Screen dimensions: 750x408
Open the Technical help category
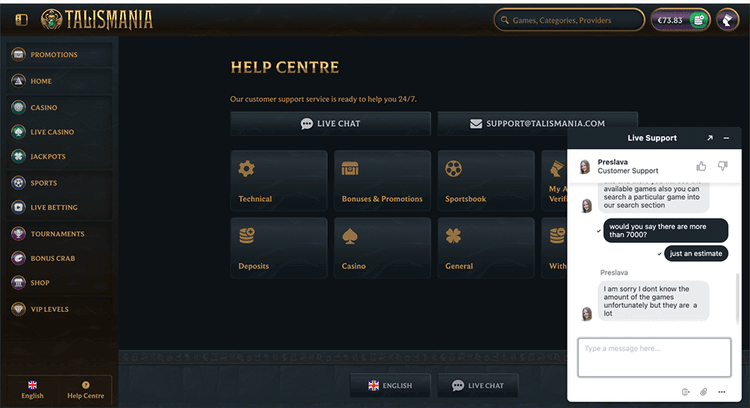tap(279, 180)
